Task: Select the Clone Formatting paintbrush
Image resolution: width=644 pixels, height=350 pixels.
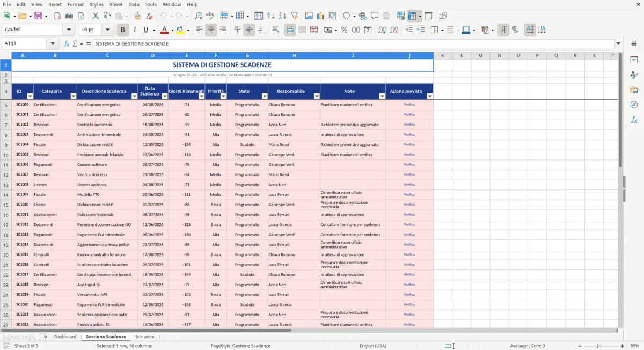Action: click(138, 16)
